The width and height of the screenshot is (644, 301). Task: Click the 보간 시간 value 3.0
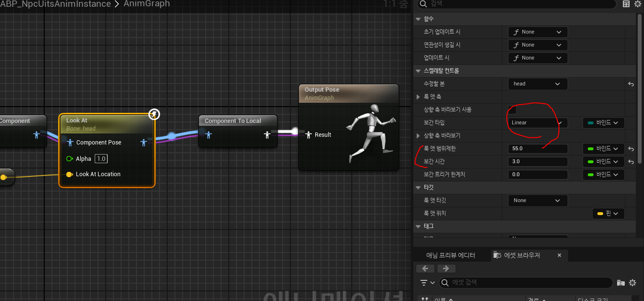pos(538,161)
